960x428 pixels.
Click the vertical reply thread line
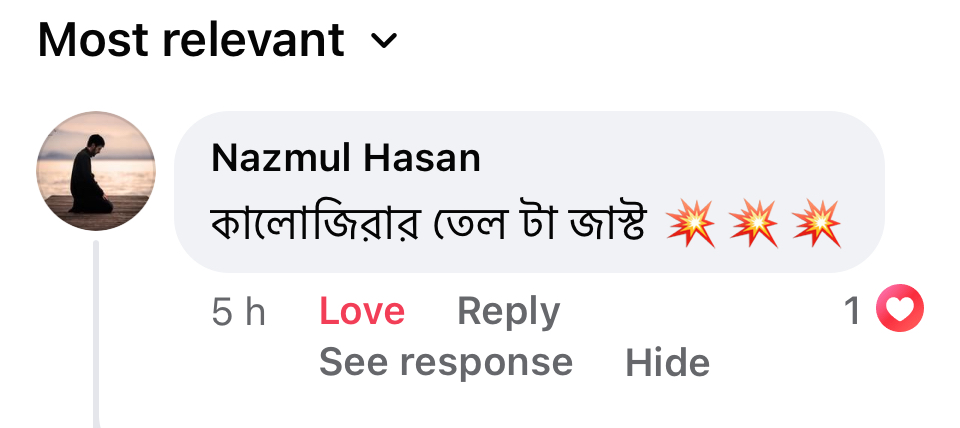(97, 330)
